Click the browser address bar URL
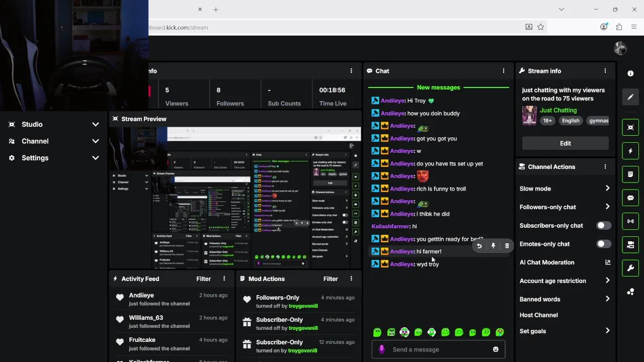This screenshot has height=362, width=644. [179, 27]
